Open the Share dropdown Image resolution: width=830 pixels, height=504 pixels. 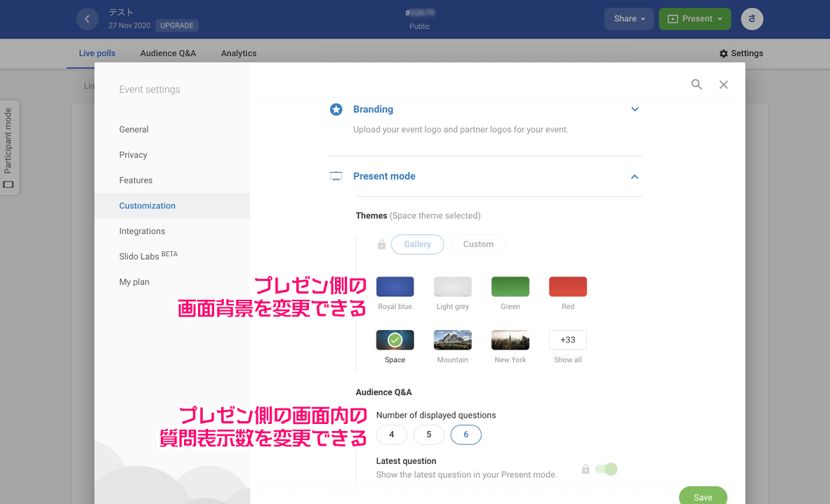point(629,19)
